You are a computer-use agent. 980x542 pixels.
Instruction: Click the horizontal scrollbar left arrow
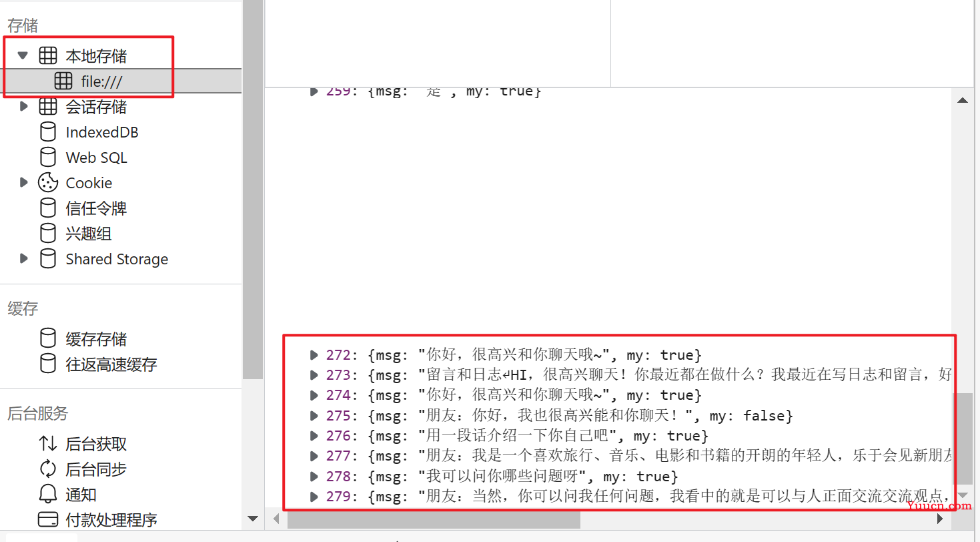point(276,519)
